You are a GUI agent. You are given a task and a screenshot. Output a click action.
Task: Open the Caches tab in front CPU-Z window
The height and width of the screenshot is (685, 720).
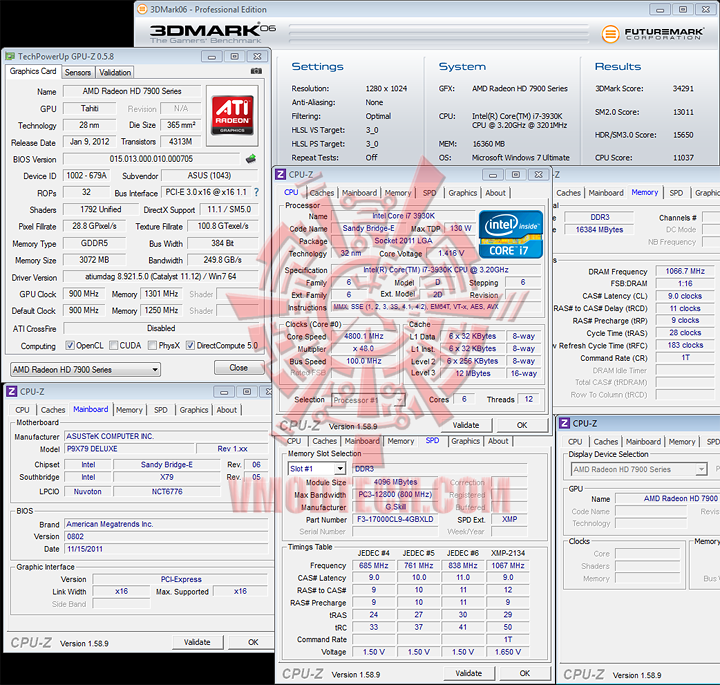coord(322,193)
